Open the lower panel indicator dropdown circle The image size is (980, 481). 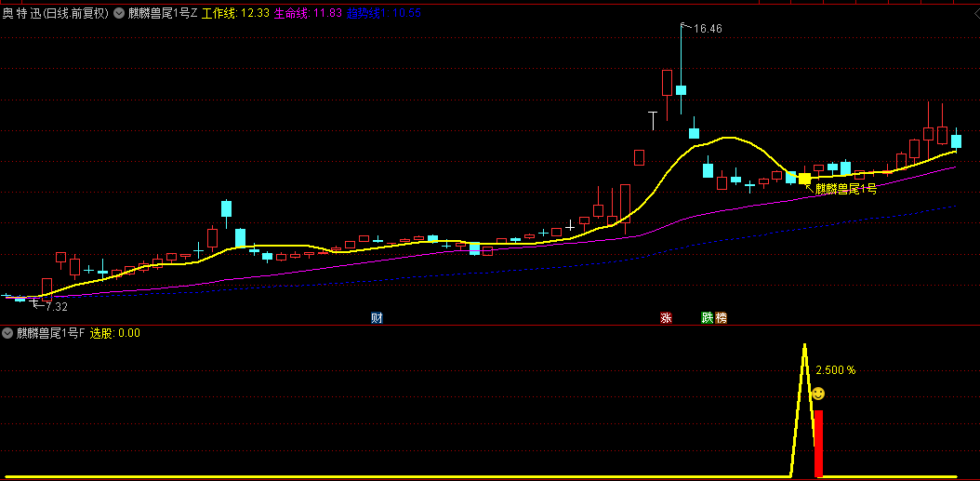[8, 333]
